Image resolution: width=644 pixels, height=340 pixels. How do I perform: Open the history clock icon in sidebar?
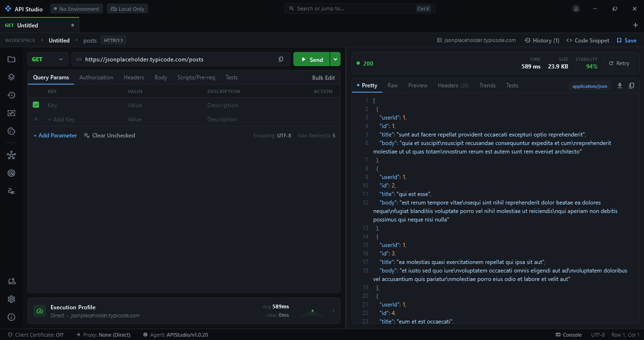click(x=11, y=95)
